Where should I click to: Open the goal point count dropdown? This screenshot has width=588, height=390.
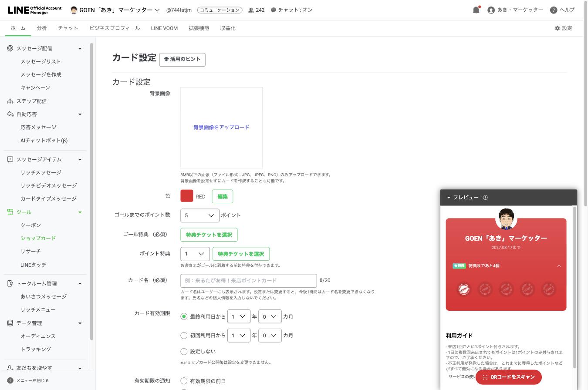click(200, 215)
